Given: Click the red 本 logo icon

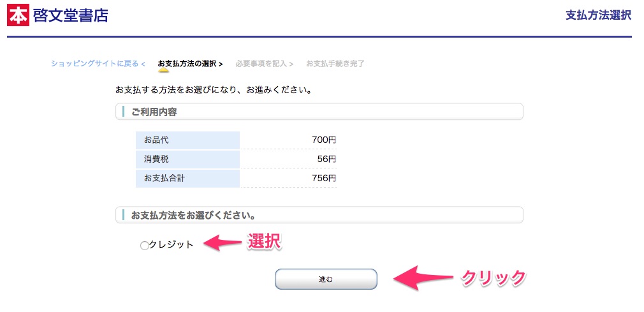Looking at the screenshot, I should coord(18,15).
